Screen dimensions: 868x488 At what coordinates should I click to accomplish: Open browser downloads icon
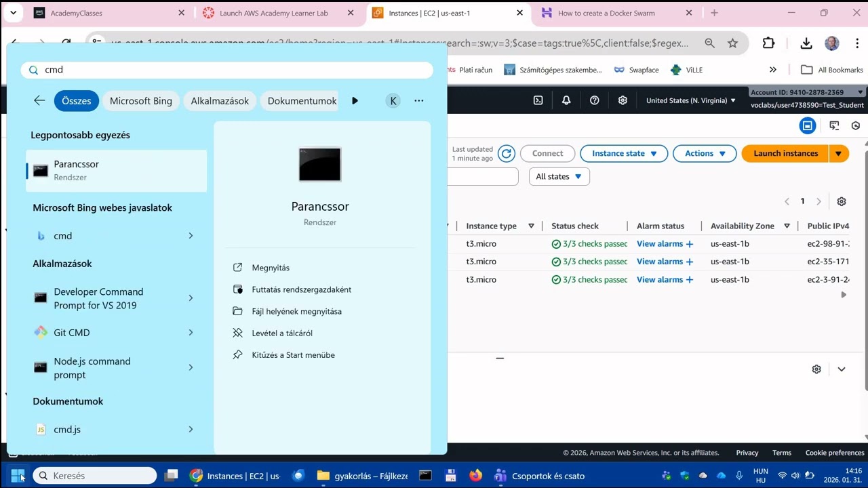tap(806, 43)
